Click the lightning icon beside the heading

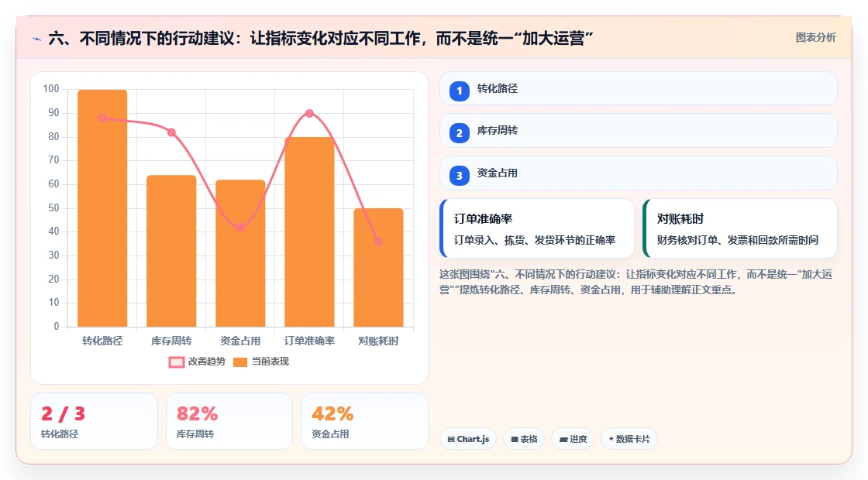pos(37,39)
